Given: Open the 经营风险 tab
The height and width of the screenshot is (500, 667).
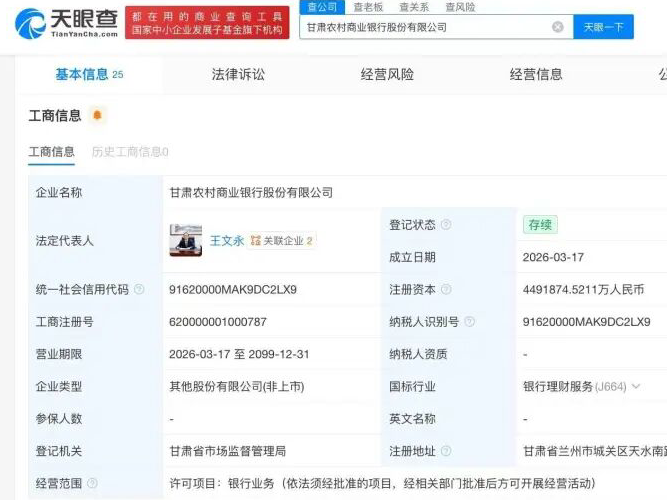Looking at the screenshot, I should (x=387, y=74).
